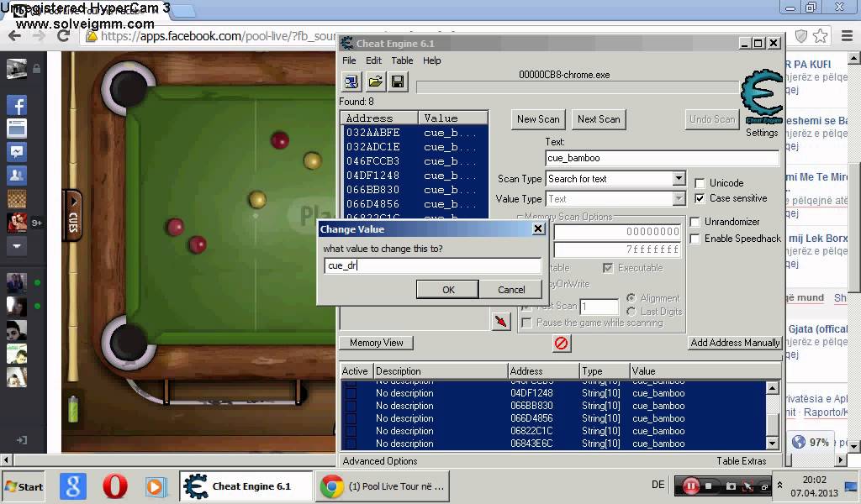The image size is (861, 504).
Task: Click the value field in Change Value dialog
Action: (x=432, y=266)
